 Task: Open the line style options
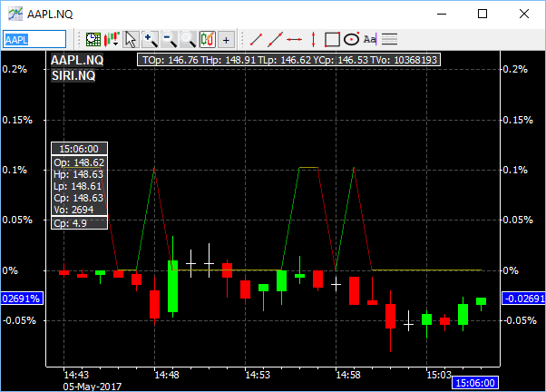pos(389,39)
